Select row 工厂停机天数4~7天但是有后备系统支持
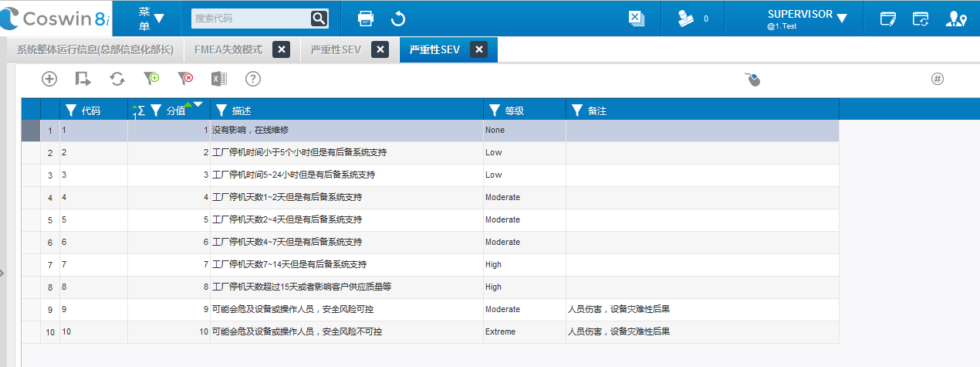The height and width of the screenshot is (367, 980). [430, 242]
